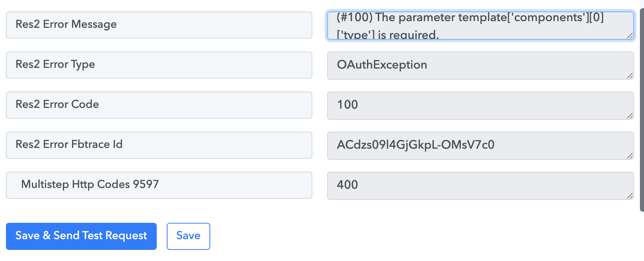
Task: Focus the value box containing 100
Action: [480, 105]
